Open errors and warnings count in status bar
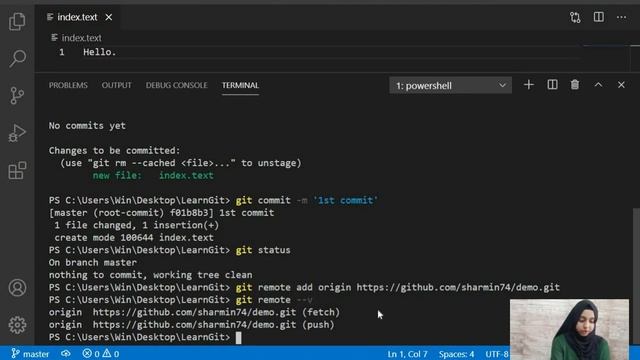 pyautogui.click(x=101, y=353)
